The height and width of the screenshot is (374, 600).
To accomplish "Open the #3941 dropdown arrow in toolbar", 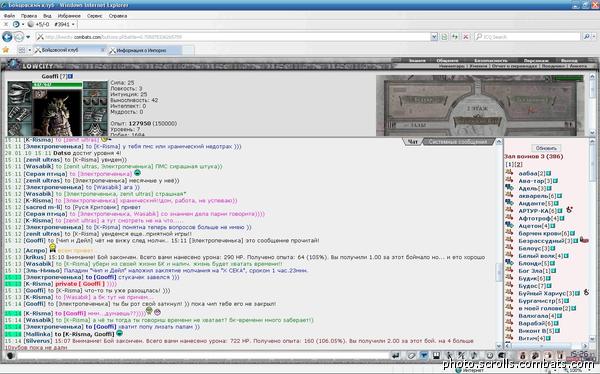I will coord(73,24).
